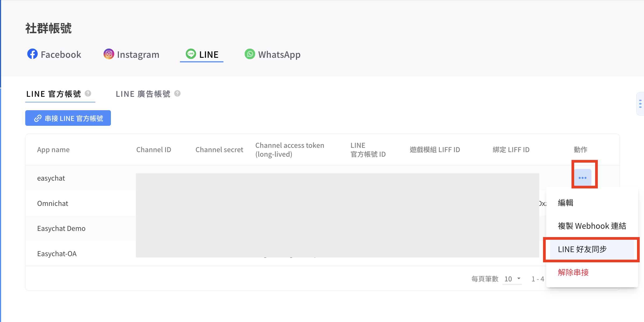This screenshot has width=644, height=322.
Task: Click help icon beside LINE 官方帳號
Action: point(88,93)
